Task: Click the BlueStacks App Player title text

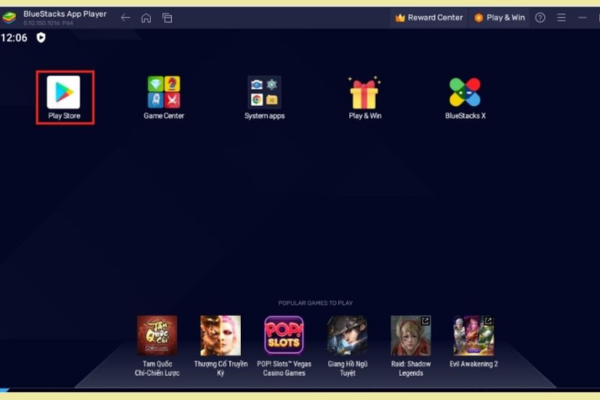Action: click(65, 14)
